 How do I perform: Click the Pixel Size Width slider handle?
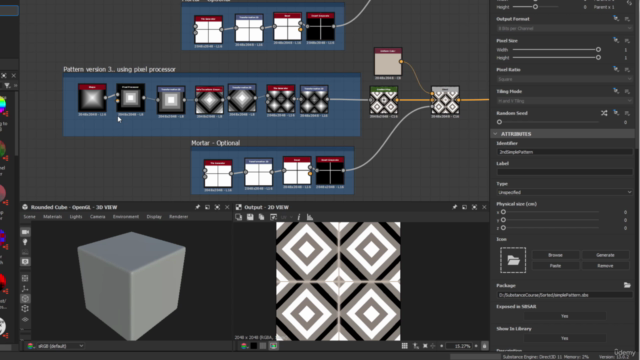(598, 49)
